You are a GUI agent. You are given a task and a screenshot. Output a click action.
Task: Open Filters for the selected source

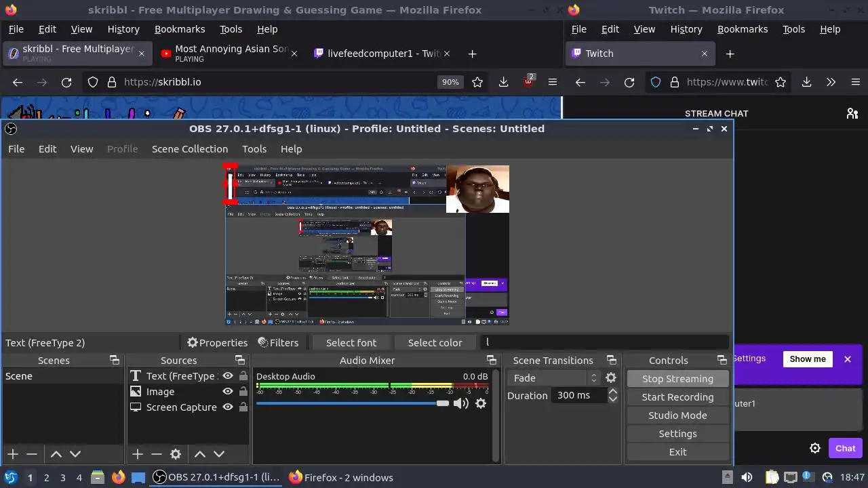point(278,343)
